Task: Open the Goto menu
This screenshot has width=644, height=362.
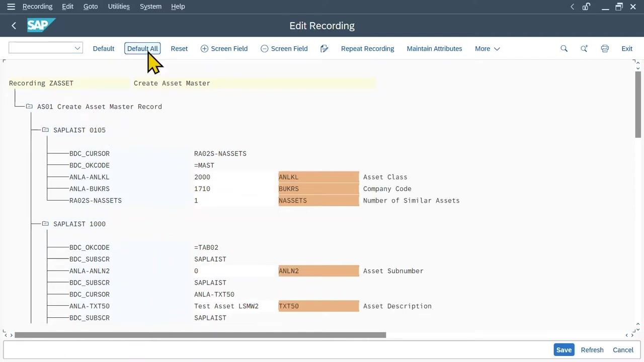Action: (91, 7)
